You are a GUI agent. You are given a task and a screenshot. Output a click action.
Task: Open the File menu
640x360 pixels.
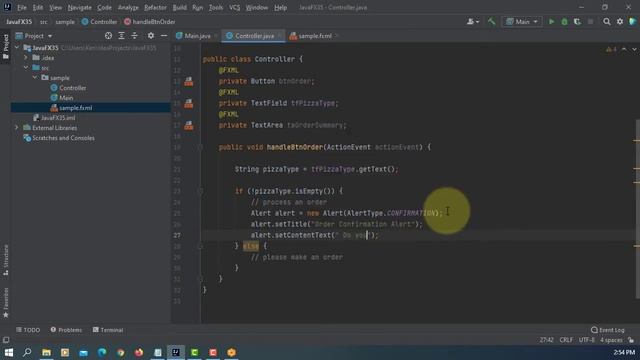22,7
